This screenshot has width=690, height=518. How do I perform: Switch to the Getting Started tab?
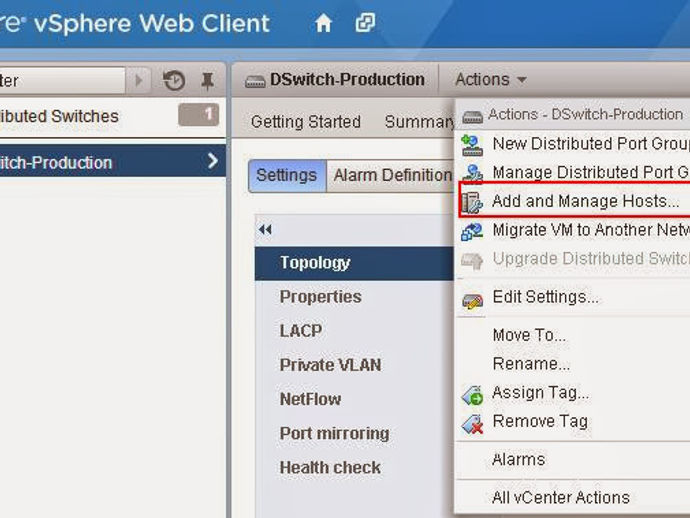click(306, 121)
